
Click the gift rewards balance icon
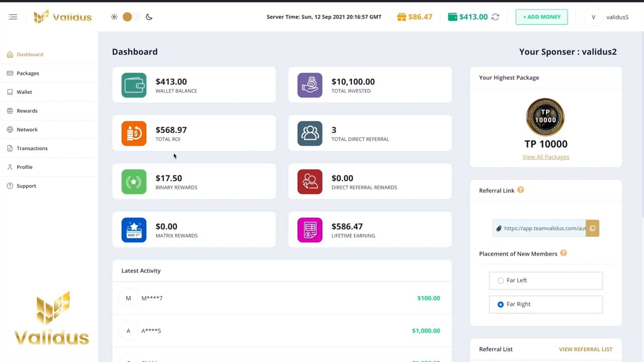tap(401, 17)
